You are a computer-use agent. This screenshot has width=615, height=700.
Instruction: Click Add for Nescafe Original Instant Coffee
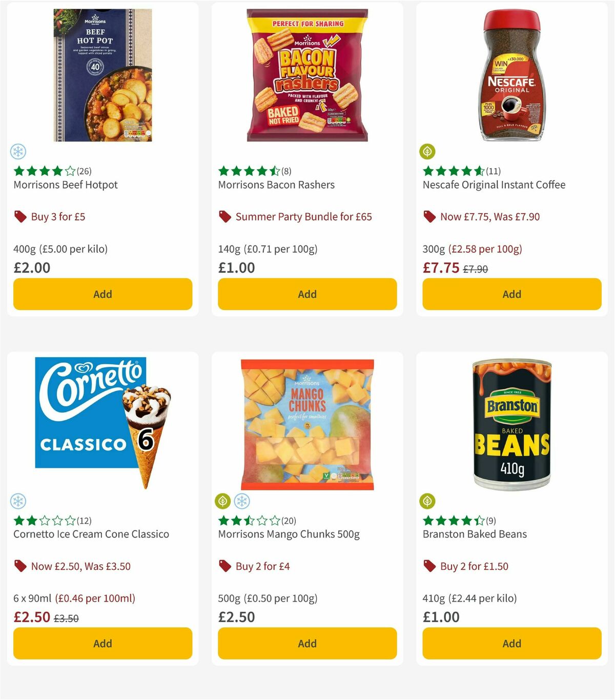coord(511,294)
